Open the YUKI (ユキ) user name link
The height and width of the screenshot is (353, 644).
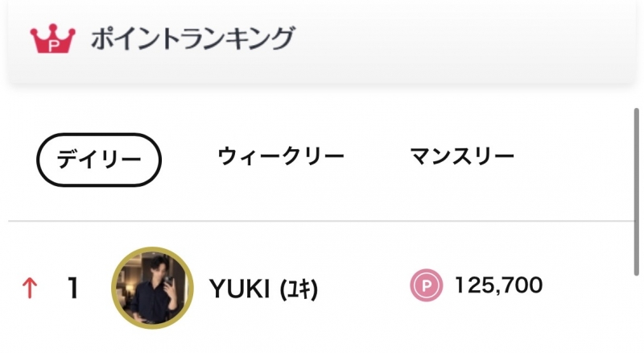click(x=264, y=289)
